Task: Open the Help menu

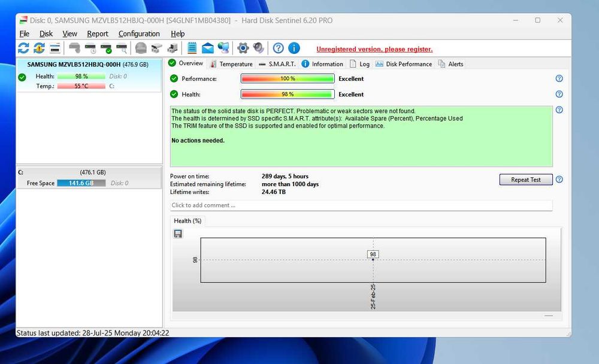Action: (178, 34)
